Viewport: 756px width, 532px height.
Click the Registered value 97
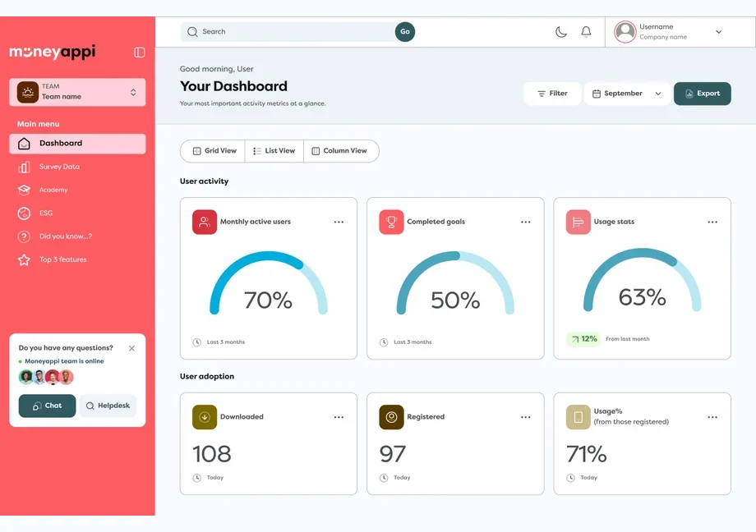[x=393, y=454]
